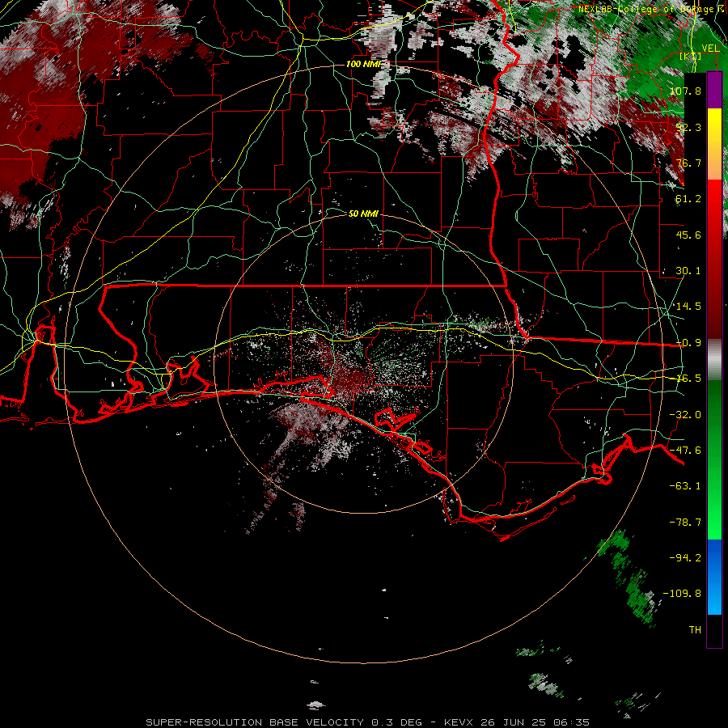The image size is (728, 728).
Task: Click the TH label in legend
Action: [695, 630]
